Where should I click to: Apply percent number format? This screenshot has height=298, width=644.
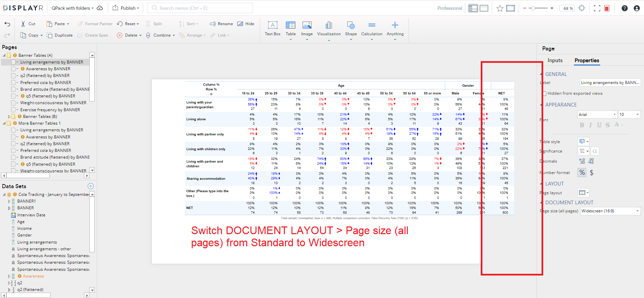click(582, 173)
